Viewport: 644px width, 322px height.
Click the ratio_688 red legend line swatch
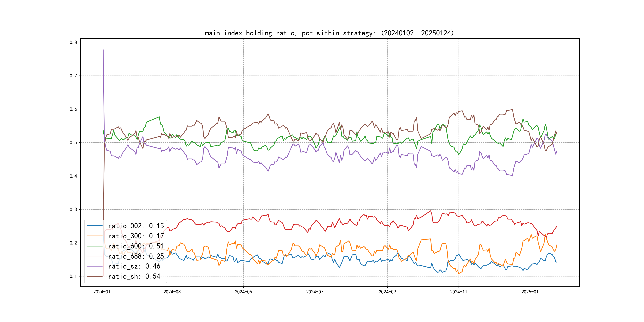[x=95, y=256]
